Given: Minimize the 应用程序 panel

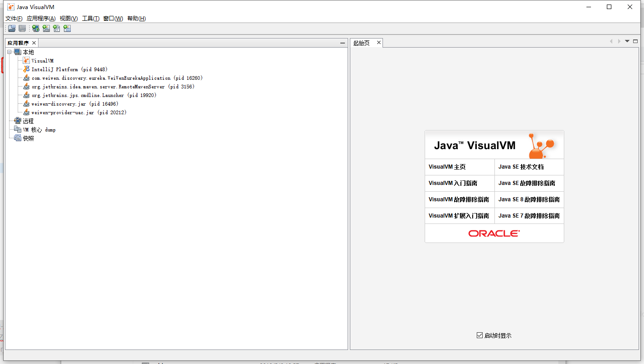Looking at the screenshot, I should (343, 43).
